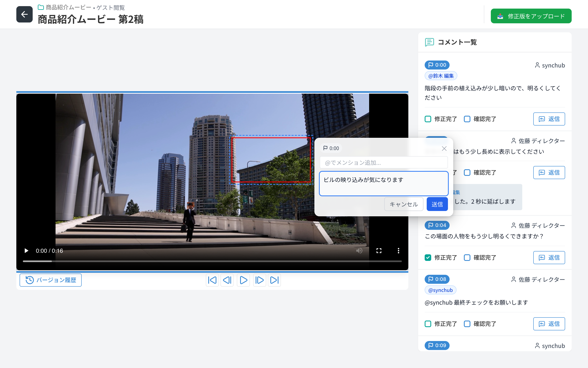This screenshot has height=368, width=588.
Task: Reply to the 0:04 人物 comment
Action: coord(549,258)
